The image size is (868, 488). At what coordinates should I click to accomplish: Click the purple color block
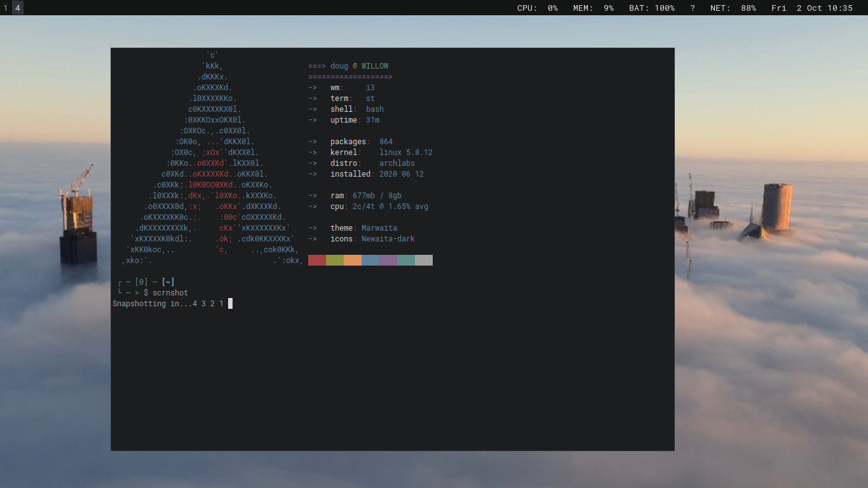coord(388,260)
